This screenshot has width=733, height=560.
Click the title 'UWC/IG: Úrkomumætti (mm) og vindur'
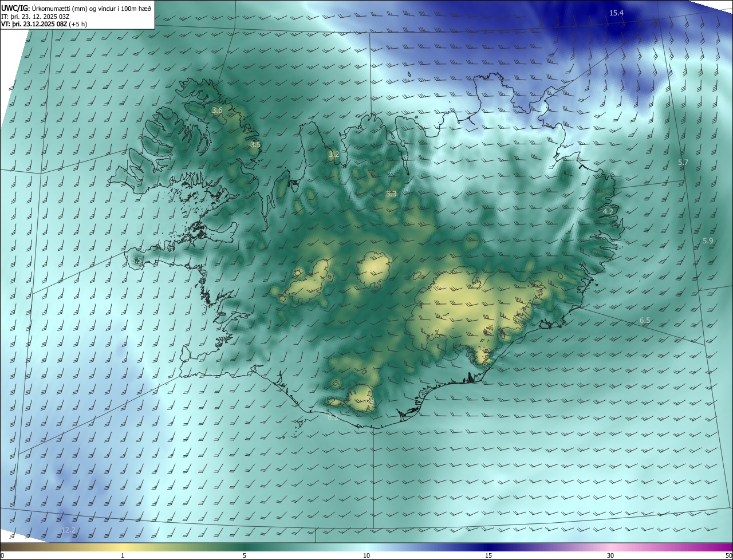[x=77, y=7]
